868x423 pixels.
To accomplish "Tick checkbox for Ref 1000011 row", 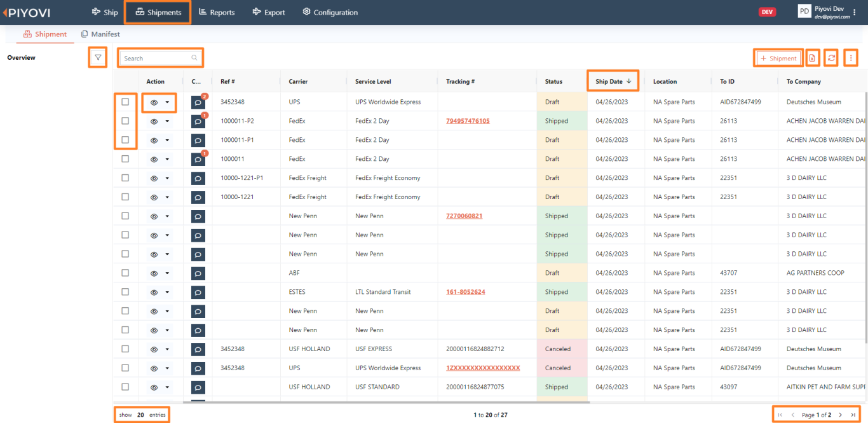I will 125,159.
